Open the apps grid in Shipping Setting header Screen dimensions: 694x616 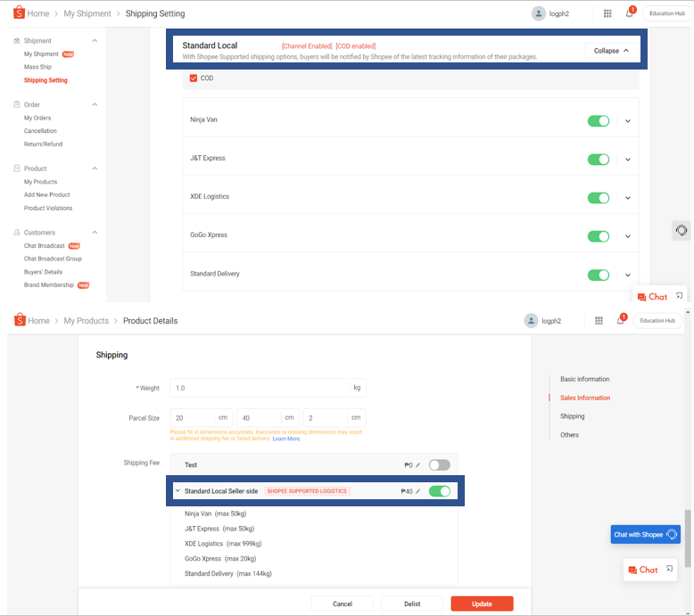coord(607,13)
